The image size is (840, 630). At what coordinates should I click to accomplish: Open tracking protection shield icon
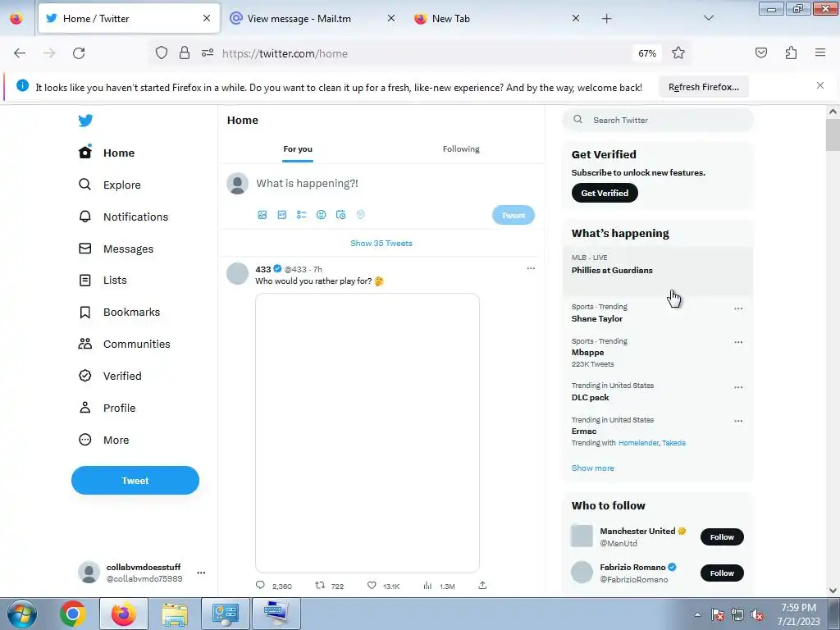(162, 53)
